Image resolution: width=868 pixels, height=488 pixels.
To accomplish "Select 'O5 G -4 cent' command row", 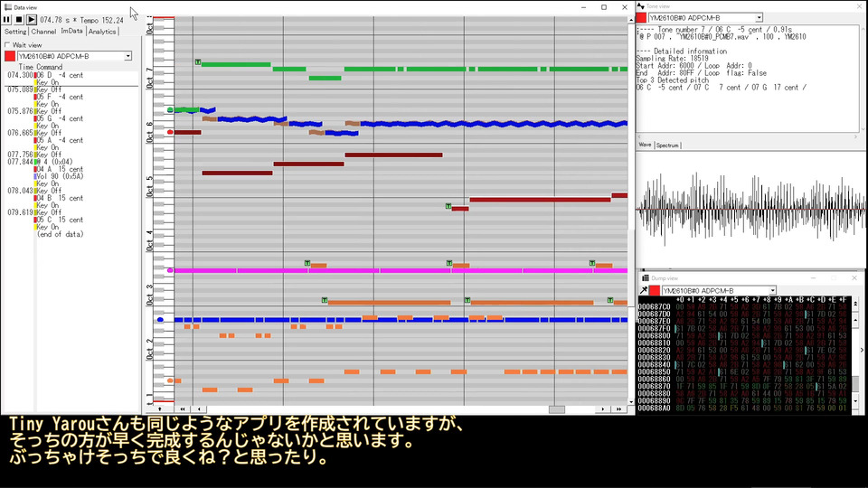I will point(60,118).
